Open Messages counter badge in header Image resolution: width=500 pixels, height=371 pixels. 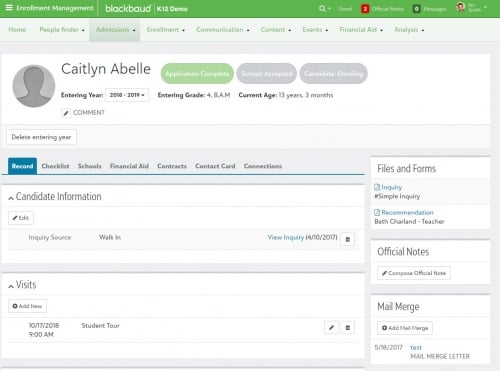pos(416,9)
